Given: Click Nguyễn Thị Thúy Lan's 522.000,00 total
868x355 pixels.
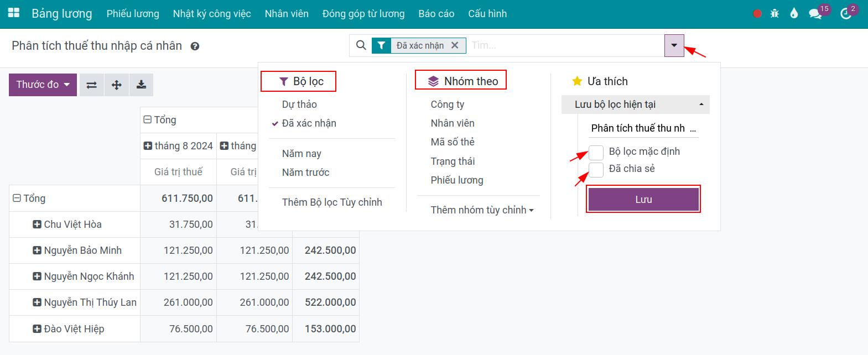Looking at the screenshot, I should [326, 302].
